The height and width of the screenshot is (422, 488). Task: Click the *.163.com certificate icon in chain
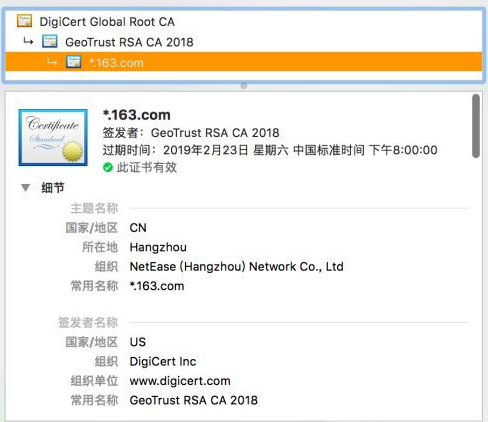coord(74,62)
